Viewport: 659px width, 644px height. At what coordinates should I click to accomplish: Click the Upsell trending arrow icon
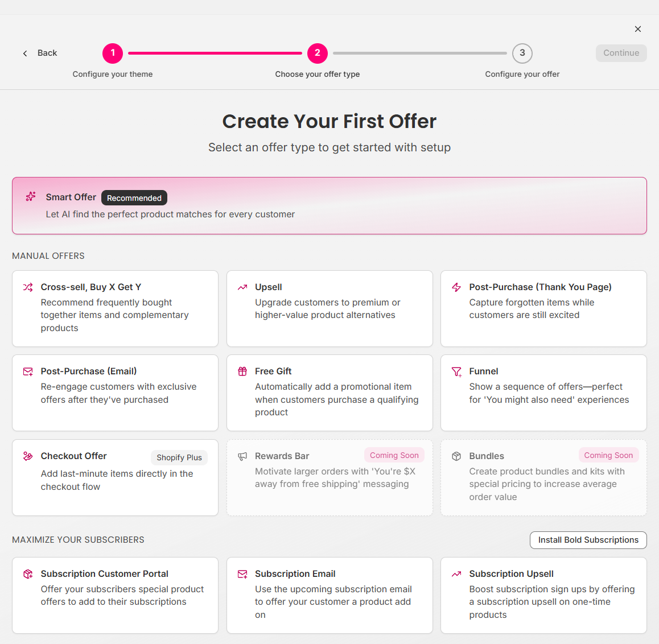242,287
